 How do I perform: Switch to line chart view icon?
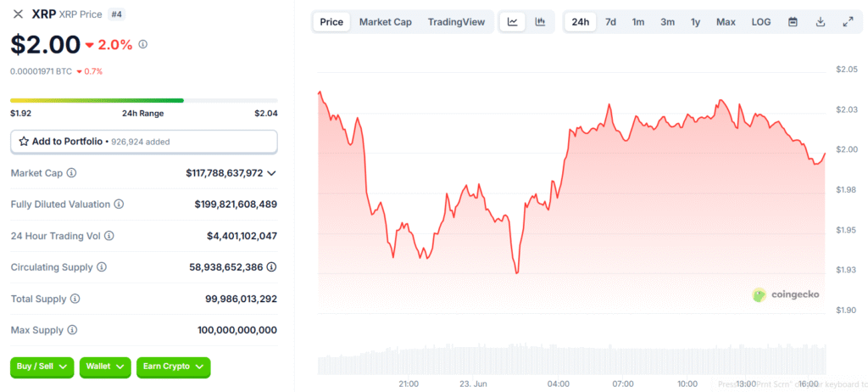click(x=513, y=22)
